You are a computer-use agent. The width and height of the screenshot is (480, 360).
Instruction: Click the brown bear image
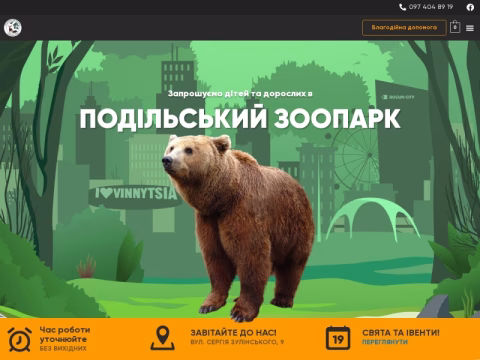[x=238, y=228]
